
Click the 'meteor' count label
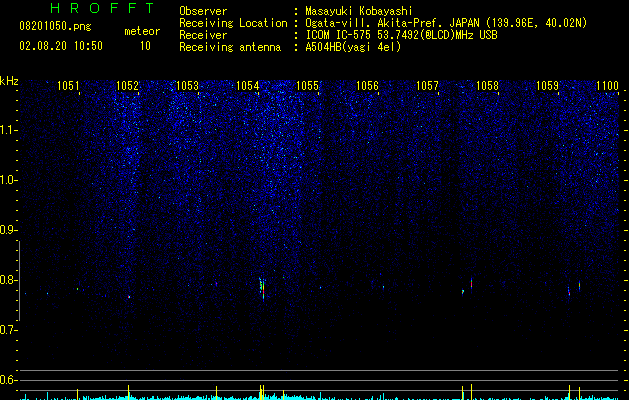(x=142, y=31)
